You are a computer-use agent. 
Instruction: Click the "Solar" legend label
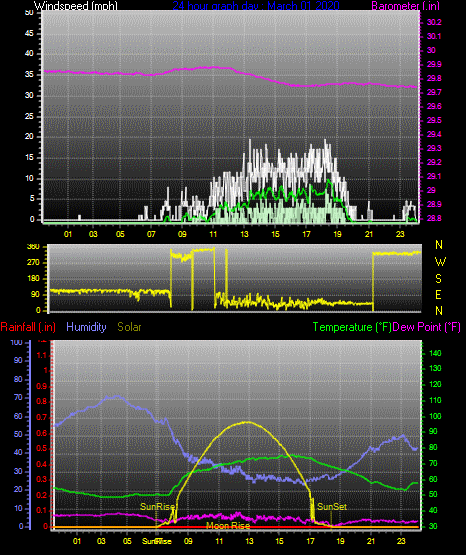(129, 327)
